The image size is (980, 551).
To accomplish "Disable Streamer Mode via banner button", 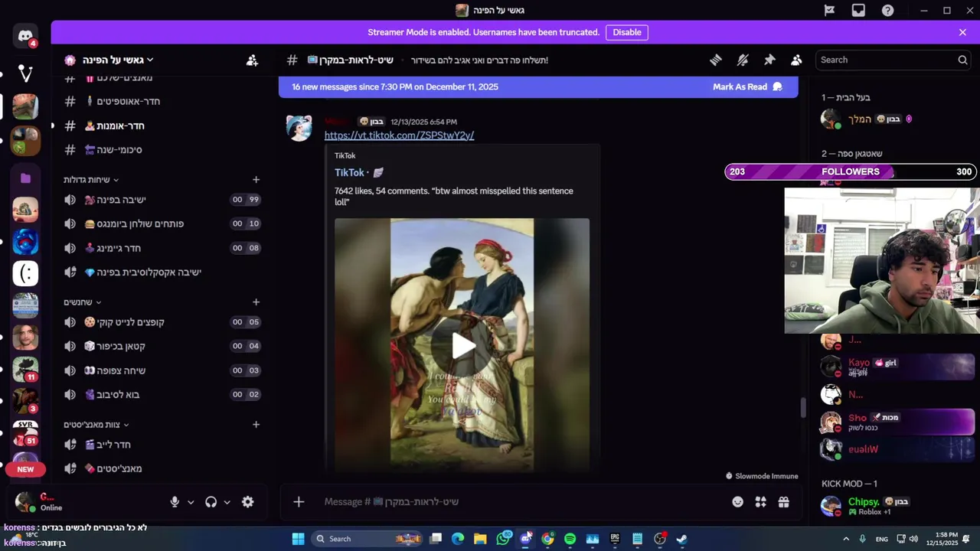I will pyautogui.click(x=627, y=32).
